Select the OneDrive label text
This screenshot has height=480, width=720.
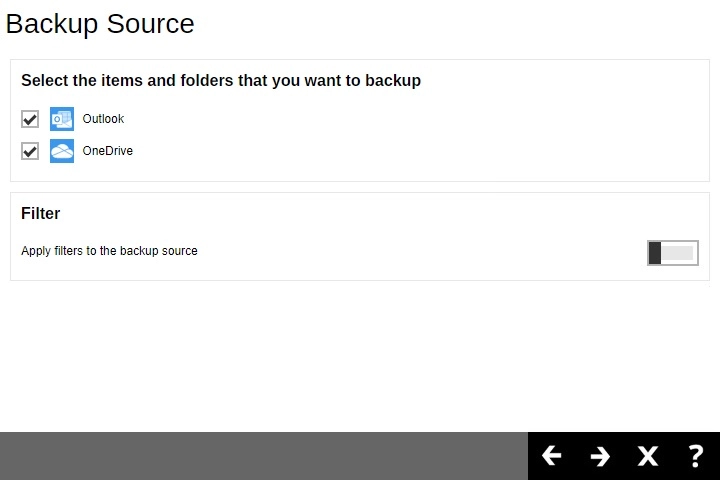[107, 151]
